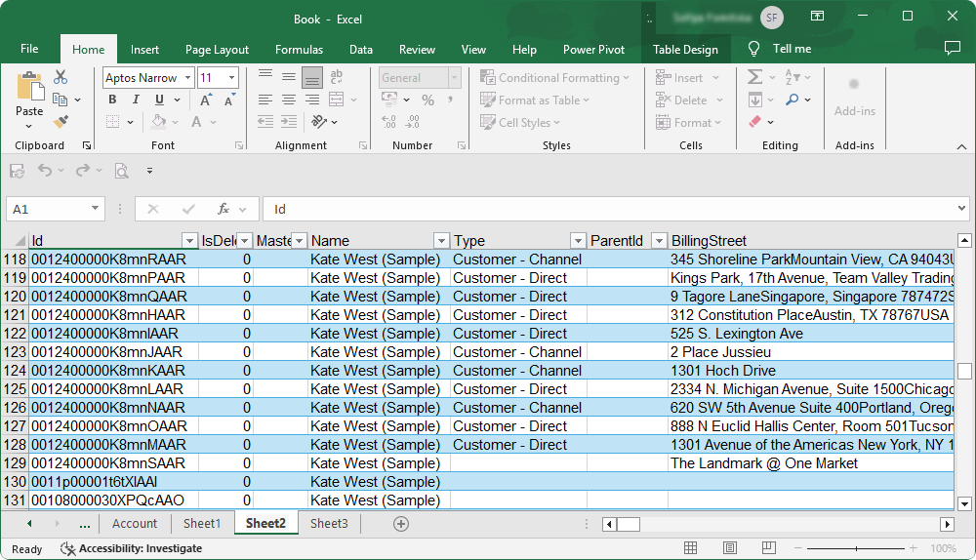The image size is (976, 560).
Task: Click the Undo arrow
Action: click(x=45, y=171)
